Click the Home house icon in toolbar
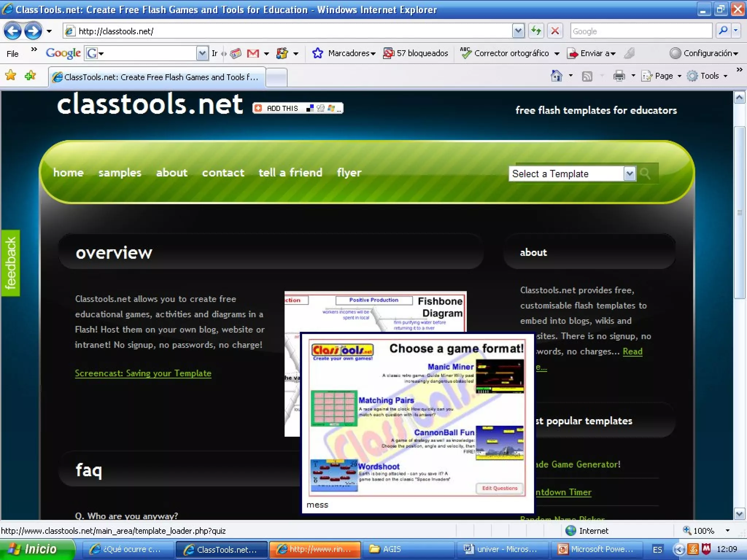This screenshot has width=747, height=560. click(x=556, y=76)
